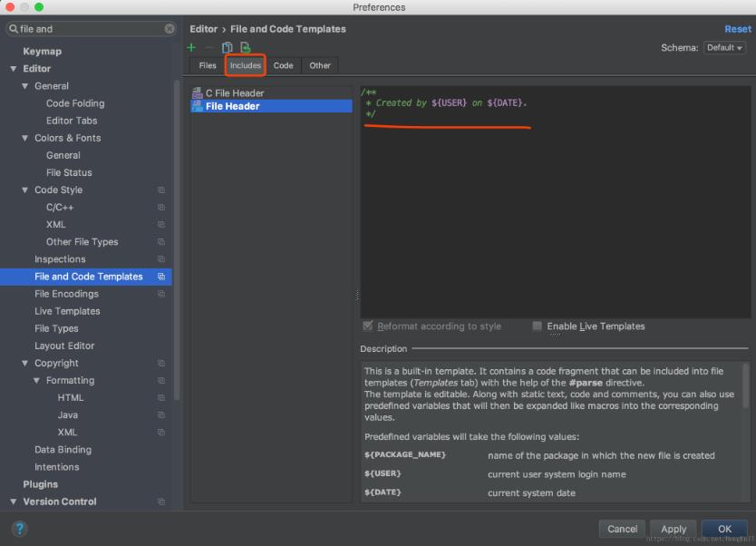Select Live Templates in the settings tree
The width and height of the screenshot is (756, 546).
click(x=68, y=311)
